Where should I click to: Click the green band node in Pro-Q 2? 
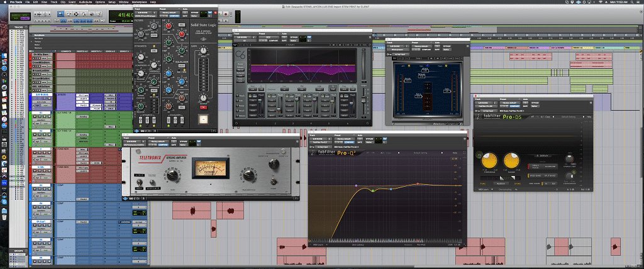[x=372, y=191]
